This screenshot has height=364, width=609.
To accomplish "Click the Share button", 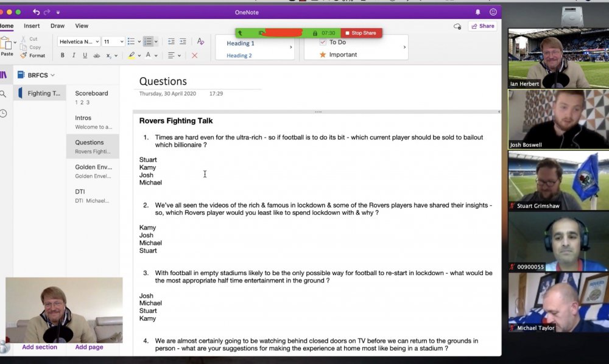I will 483,26.
